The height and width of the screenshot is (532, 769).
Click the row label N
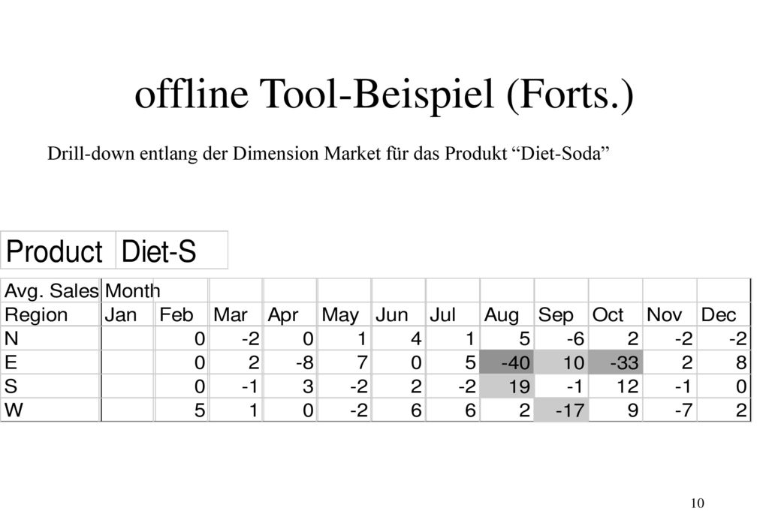(x=51, y=338)
